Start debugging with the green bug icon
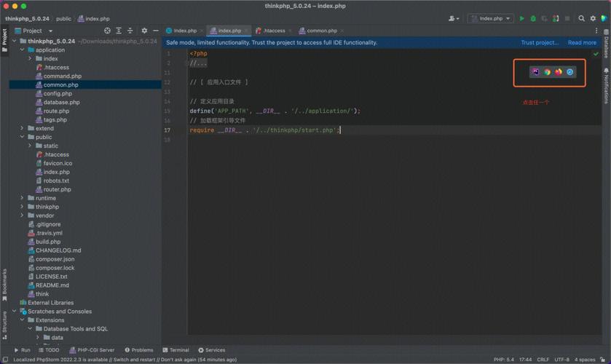611x364 pixels. (533, 18)
